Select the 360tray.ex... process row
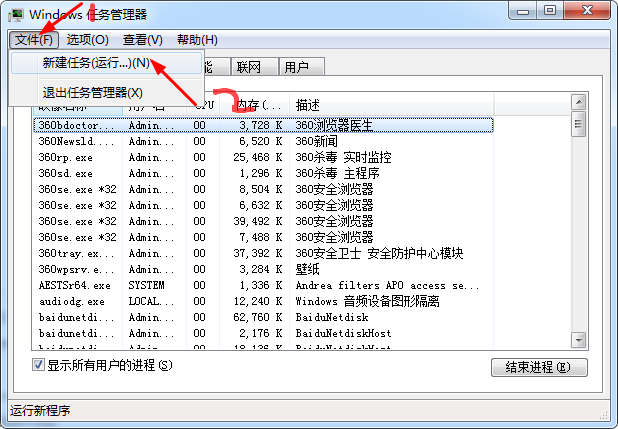Screen dimensions: 618x429 pyautogui.click(x=263, y=253)
